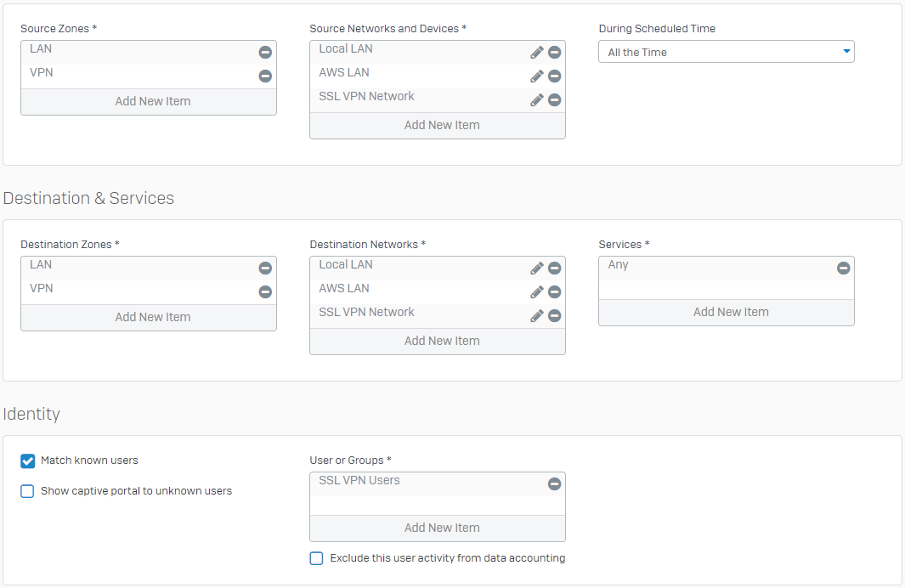
Task: Enable Show captive portal to unknown users
Action: tap(28, 491)
